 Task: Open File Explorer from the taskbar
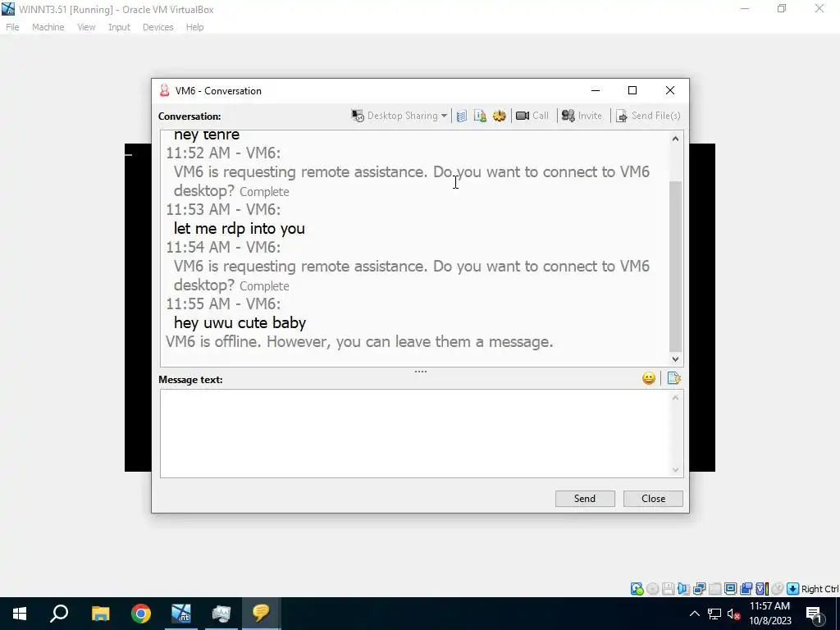point(100,614)
